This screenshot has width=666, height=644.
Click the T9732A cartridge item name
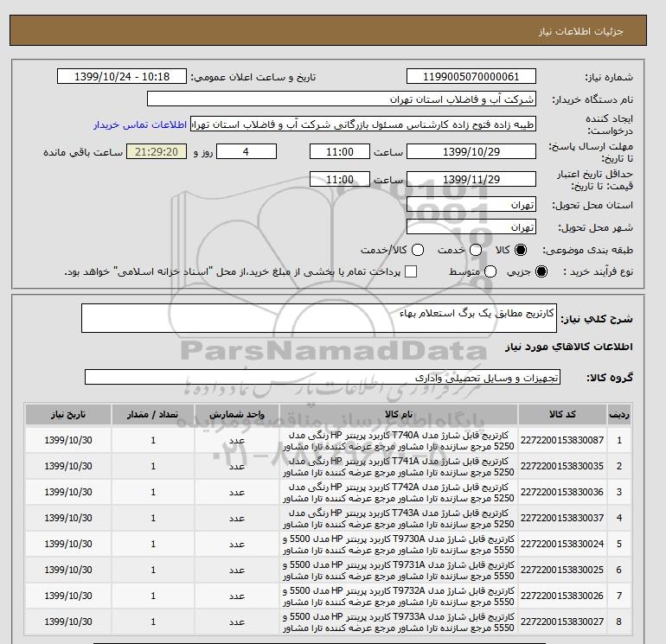coord(399,596)
